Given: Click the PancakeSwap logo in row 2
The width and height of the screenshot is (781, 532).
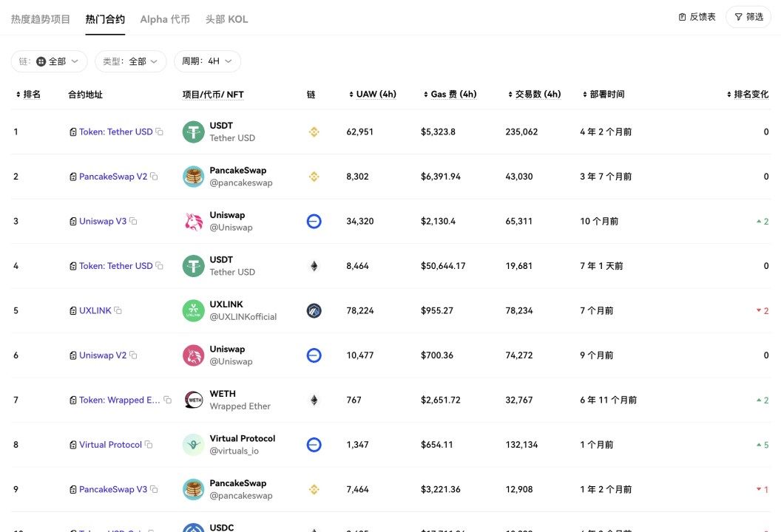Looking at the screenshot, I should click(x=193, y=177).
